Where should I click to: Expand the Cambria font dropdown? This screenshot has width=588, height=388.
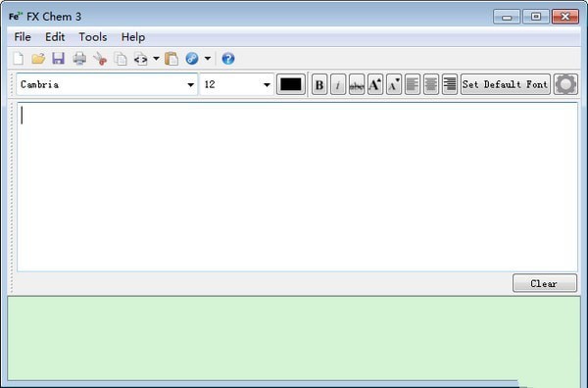(190, 84)
